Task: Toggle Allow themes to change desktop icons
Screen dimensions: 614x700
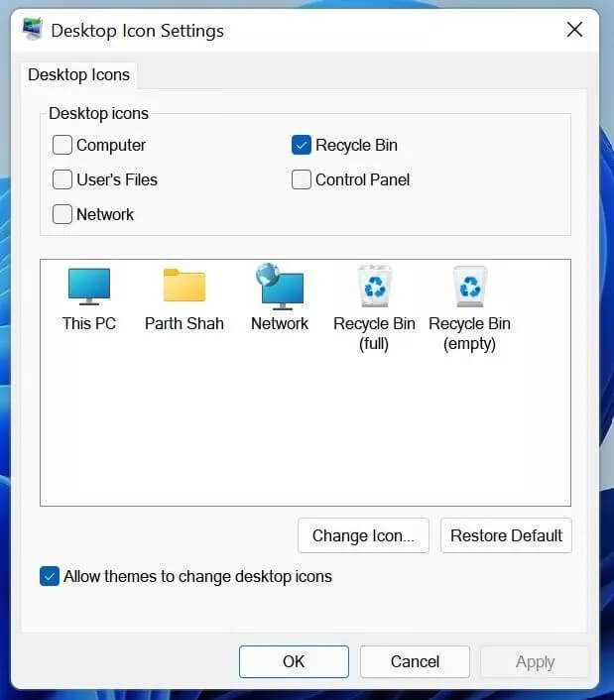Action: (x=50, y=576)
